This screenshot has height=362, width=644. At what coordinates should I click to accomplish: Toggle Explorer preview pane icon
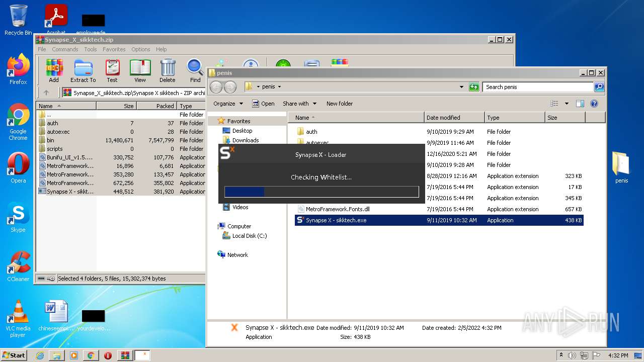tap(580, 104)
